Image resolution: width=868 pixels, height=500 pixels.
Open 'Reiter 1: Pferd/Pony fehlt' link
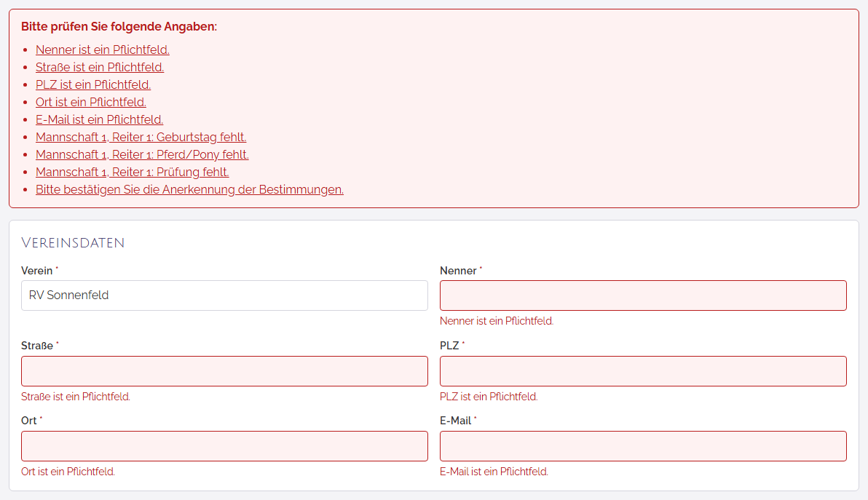pyautogui.click(x=142, y=154)
